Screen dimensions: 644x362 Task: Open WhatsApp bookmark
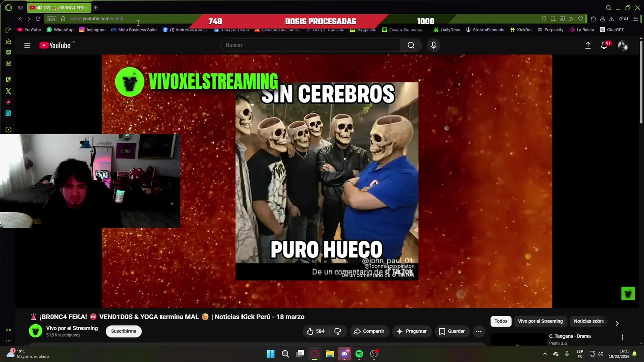pyautogui.click(x=60, y=30)
